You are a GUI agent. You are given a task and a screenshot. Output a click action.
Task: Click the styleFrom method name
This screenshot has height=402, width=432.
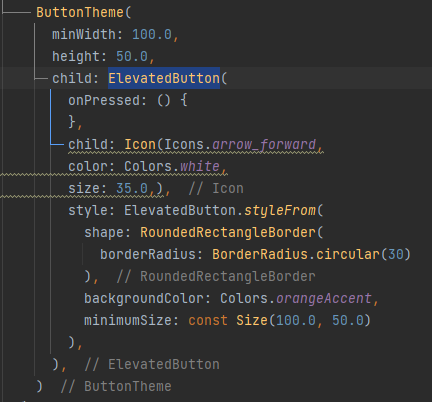[280, 210]
